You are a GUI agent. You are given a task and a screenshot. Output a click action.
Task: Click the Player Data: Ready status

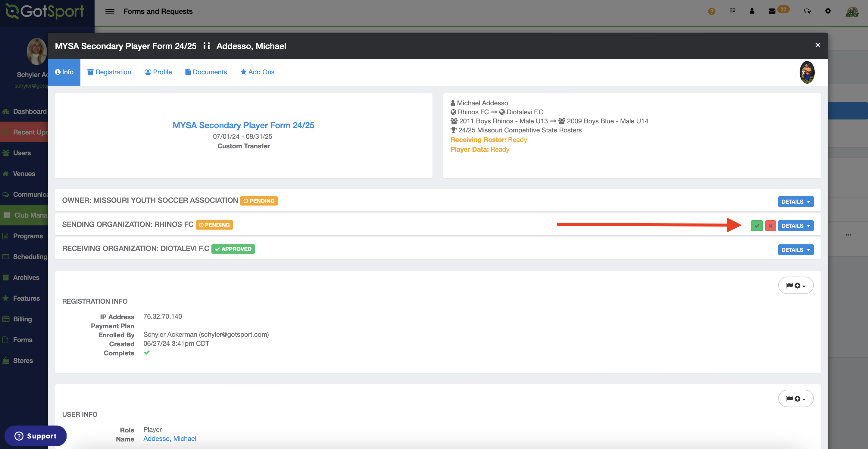click(x=480, y=150)
